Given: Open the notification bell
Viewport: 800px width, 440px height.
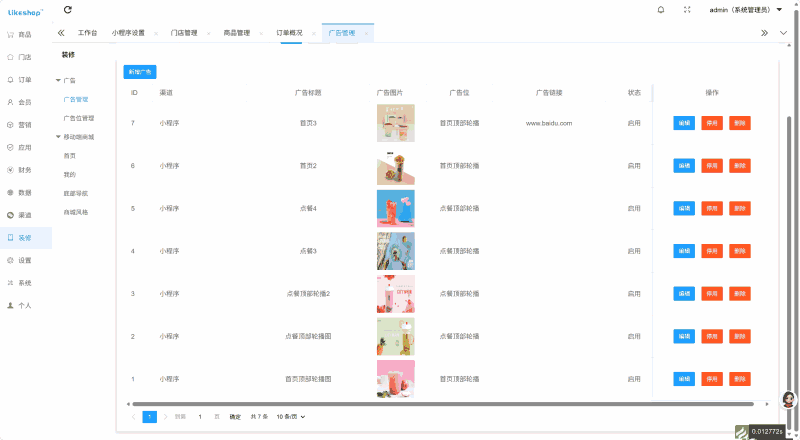Looking at the screenshot, I should [661, 10].
